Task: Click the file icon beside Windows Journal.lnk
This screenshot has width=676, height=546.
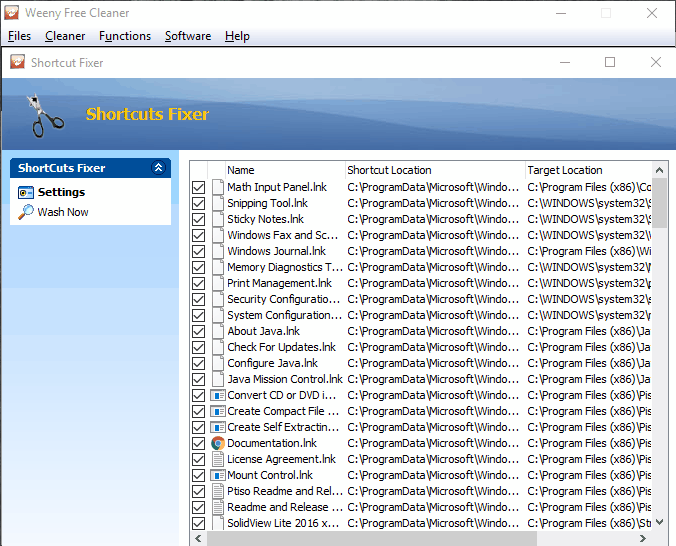Action: click(218, 251)
